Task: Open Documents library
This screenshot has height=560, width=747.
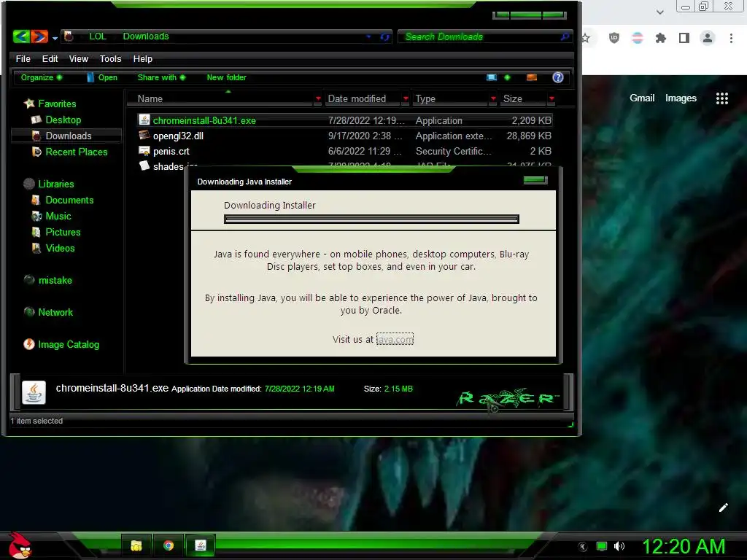Action: pos(69,200)
